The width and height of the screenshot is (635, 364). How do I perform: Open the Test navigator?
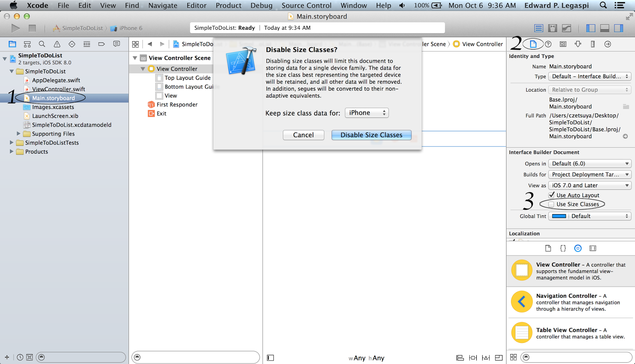coord(72,44)
